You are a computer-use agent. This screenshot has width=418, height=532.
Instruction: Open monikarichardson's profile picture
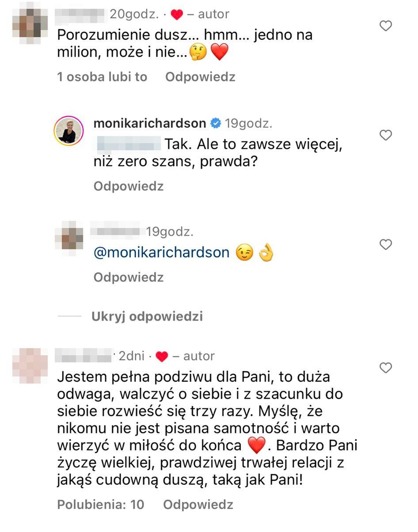point(68,130)
